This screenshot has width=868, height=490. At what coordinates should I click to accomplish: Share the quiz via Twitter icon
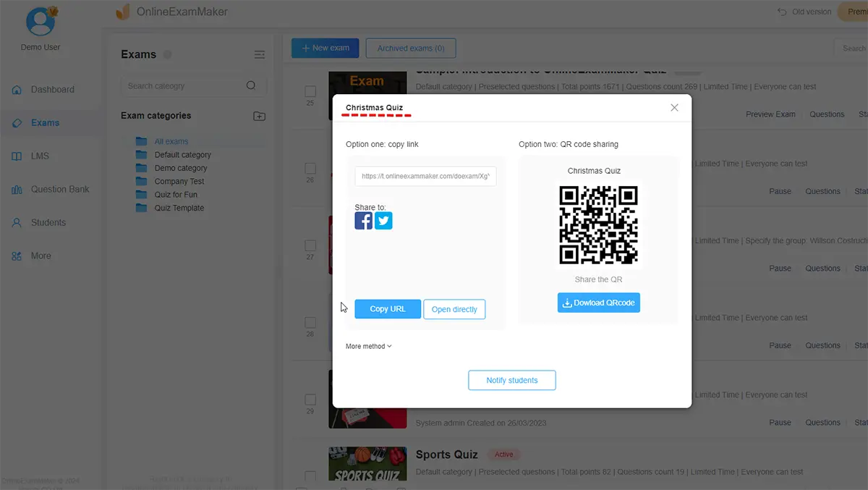[383, 221]
